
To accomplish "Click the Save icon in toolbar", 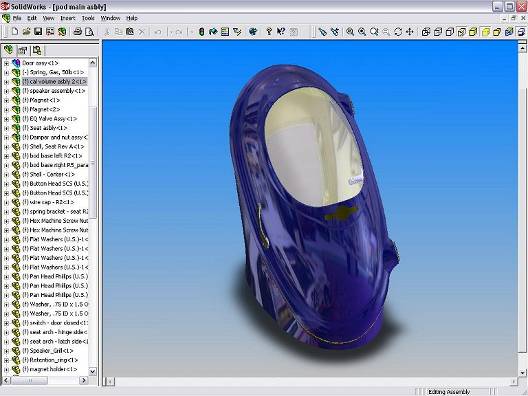I will click(38, 32).
